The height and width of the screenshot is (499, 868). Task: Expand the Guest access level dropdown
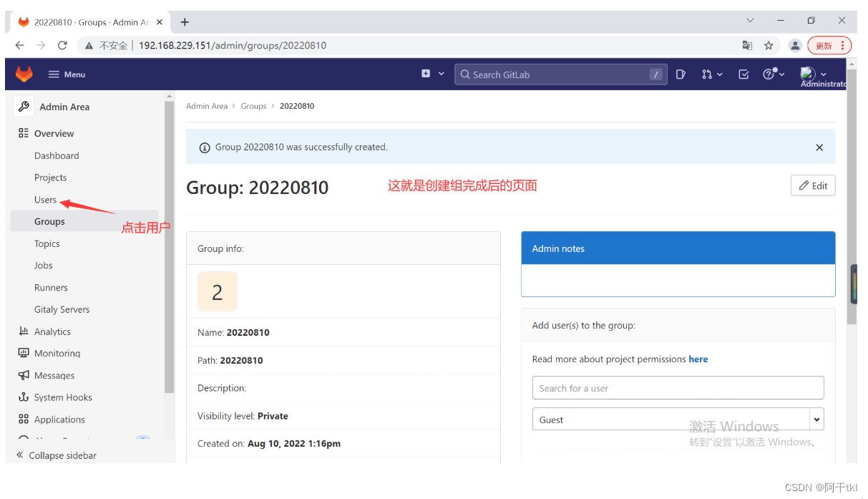click(816, 419)
